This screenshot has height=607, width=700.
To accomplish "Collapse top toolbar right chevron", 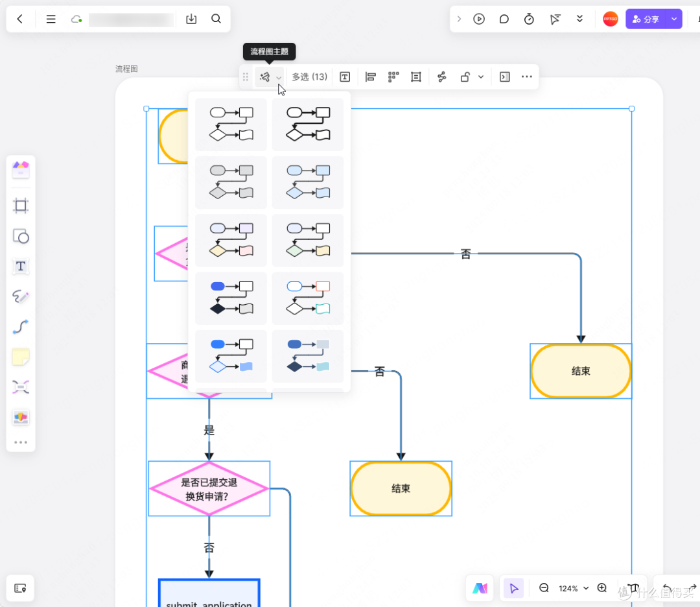I will click(459, 19).
